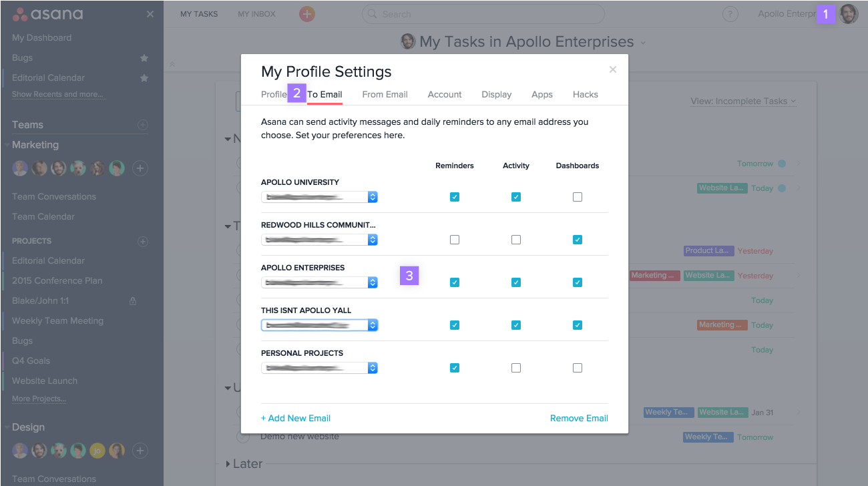Click Show Recents and more link

pos(58,94)
